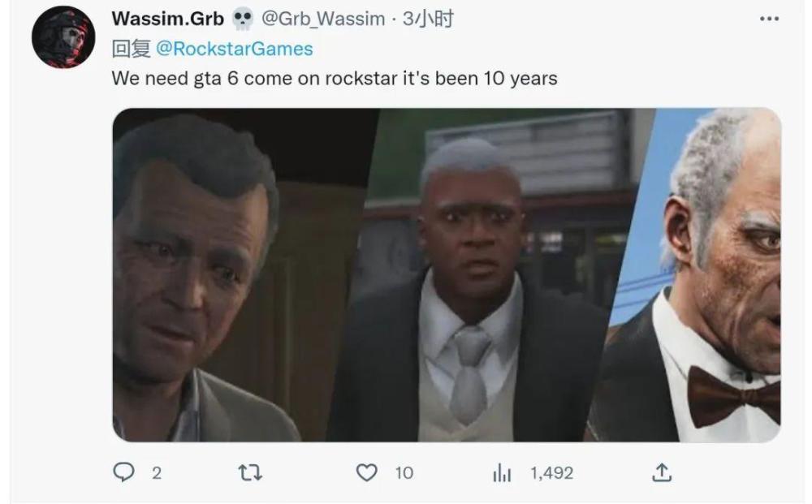Open the @RockstarGames mention link
This screenshot has width=812, height=504.
[234, 49]
